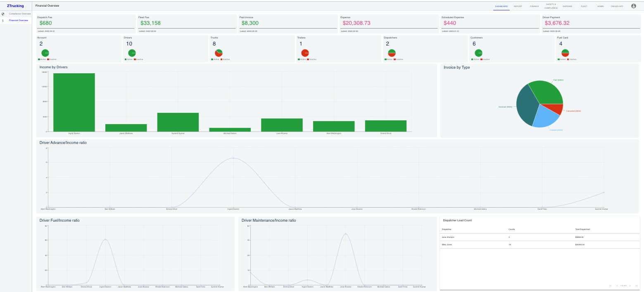Click the Trailers status mini pie chart
The width and height of the screenshot is (644, 292).
point(305,53)
